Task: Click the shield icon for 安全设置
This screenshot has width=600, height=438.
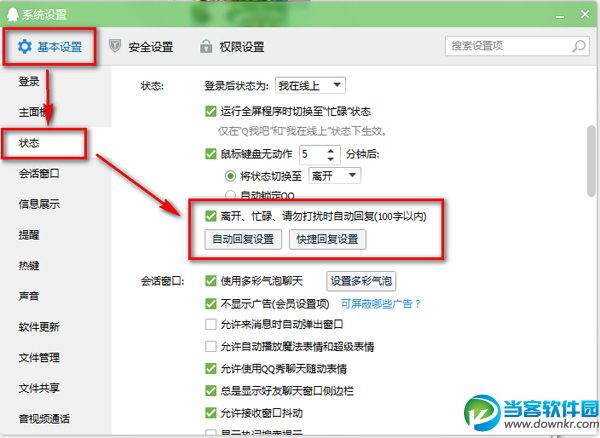Action: coord(115,46)
